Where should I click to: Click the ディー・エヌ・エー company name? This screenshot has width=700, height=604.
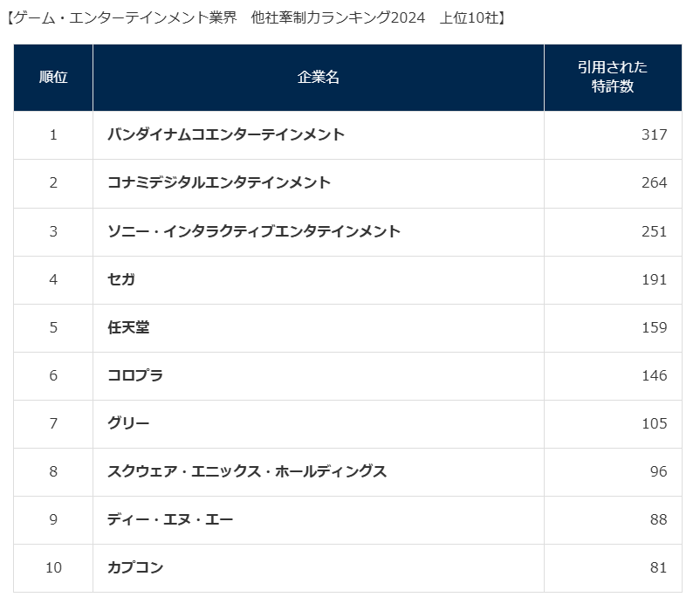point(169,519)
